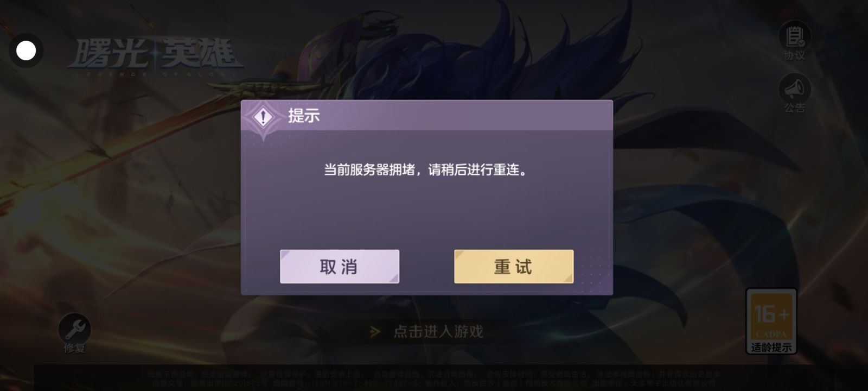Image resolution: width=868 pixels, height=391 pixels.
Task: Open the 公告 megaphone icon
Action: [795, 88]
